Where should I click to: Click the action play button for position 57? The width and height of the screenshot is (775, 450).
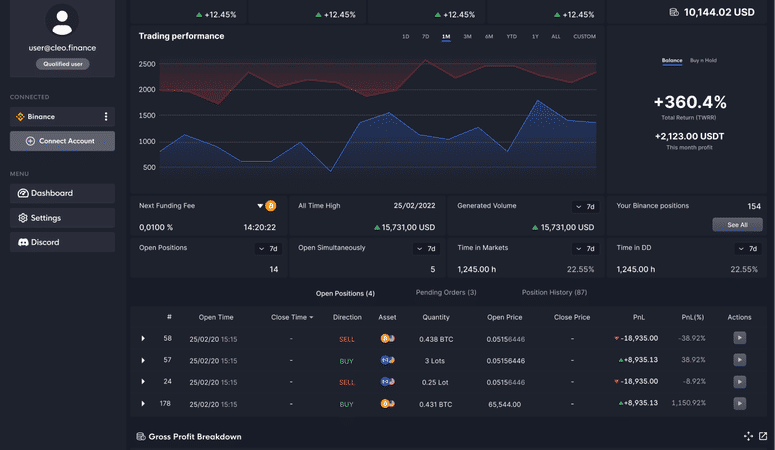coord(739,360)
